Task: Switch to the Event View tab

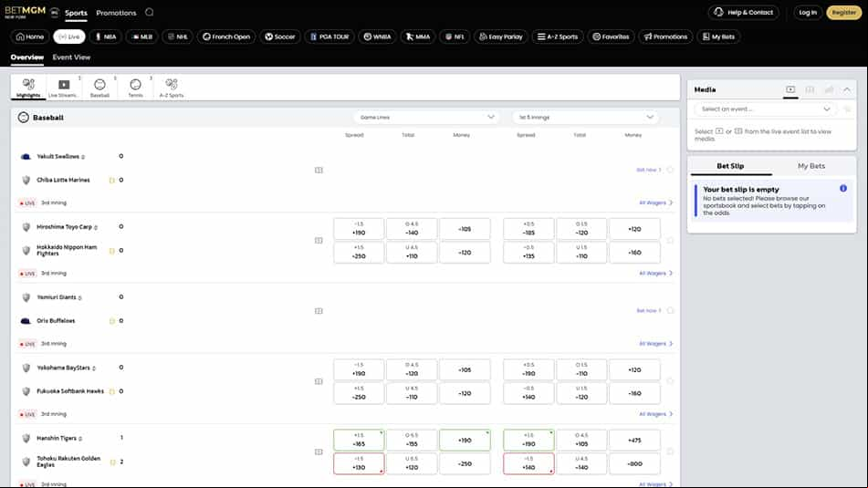Action: [71, 57]
